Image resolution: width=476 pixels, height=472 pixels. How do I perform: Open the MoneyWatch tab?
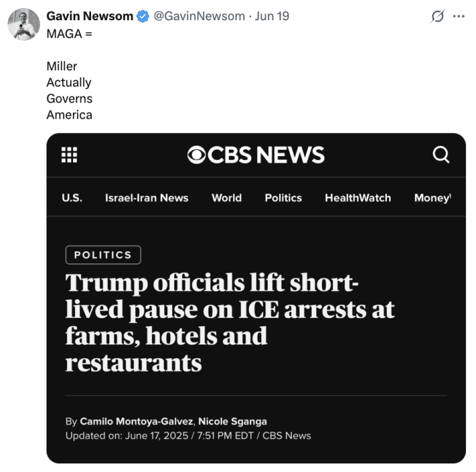pos(432,198)
